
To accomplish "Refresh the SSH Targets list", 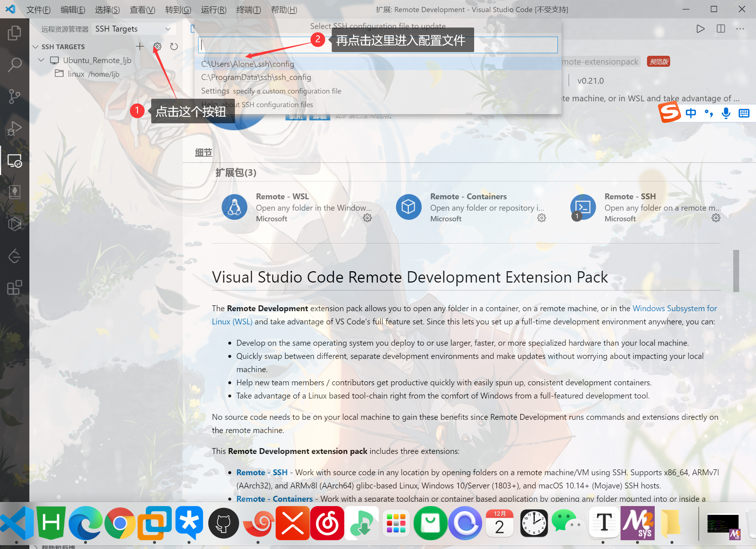I will [x=174, y=46].
